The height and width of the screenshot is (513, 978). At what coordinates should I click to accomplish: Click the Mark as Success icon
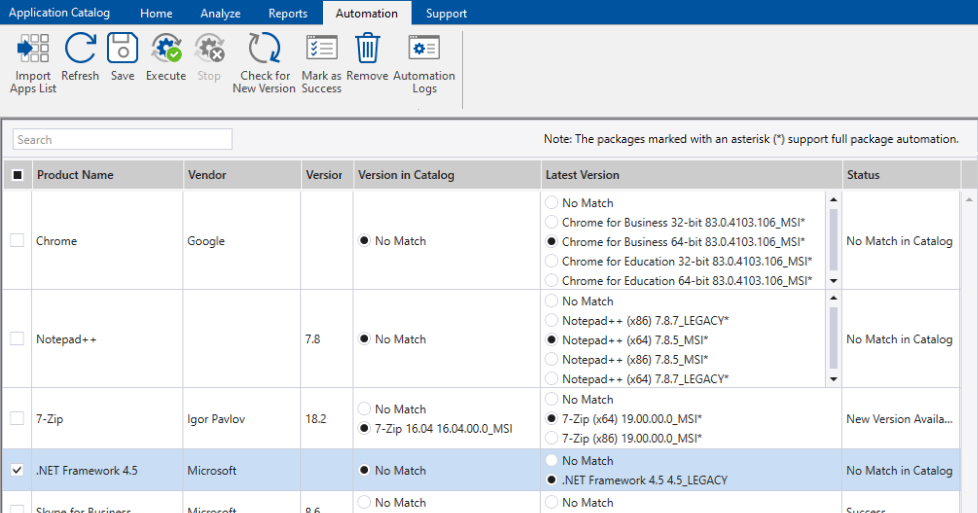321,49
